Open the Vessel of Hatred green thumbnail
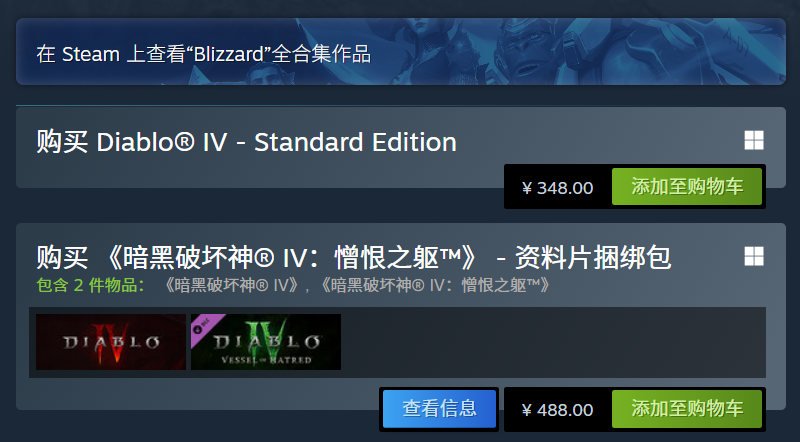This screenshot has height=442, width=800. pyautogui.click(x=266, y=342)
